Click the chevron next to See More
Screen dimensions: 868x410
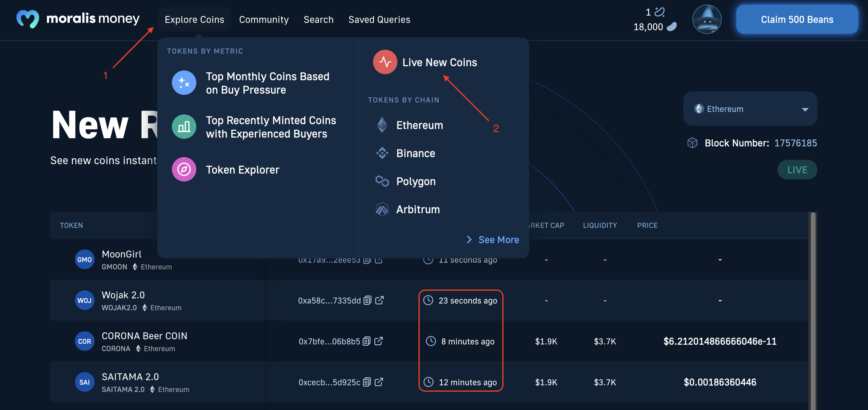point(469,239)
